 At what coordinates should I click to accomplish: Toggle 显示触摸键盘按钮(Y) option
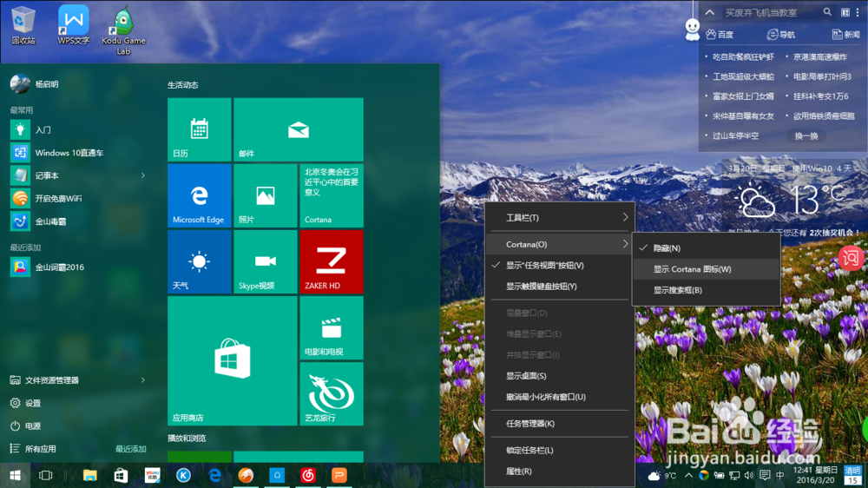coord(560,287)
